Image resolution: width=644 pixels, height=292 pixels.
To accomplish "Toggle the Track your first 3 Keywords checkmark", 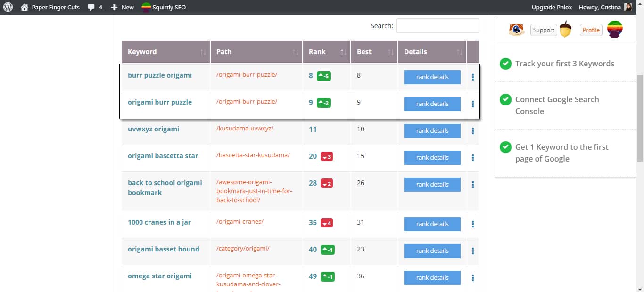I will tap(505, 64).
